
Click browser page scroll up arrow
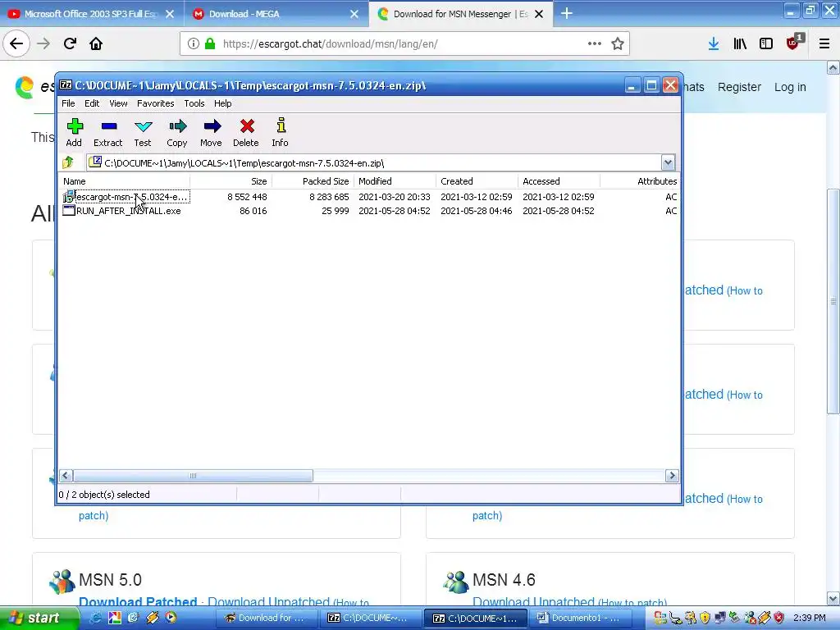pos(833,67)
